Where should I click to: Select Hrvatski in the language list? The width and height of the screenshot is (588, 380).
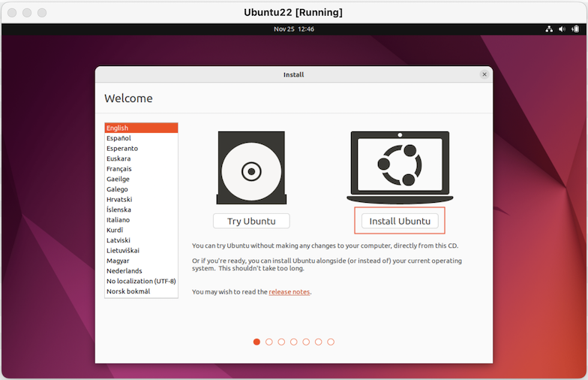[x=141, y=200]
